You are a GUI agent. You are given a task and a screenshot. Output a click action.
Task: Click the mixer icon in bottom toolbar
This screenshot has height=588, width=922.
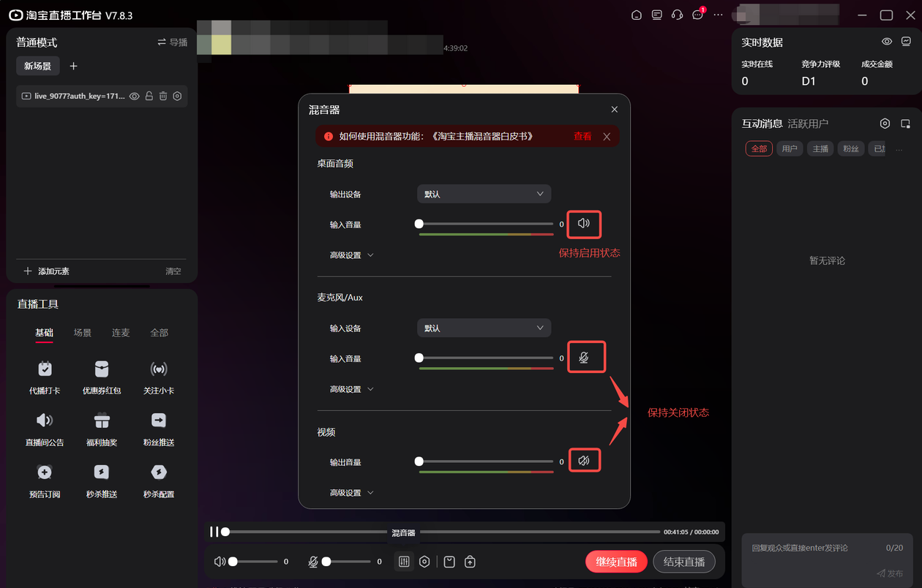pyautogui.click(x=404, y=562)
